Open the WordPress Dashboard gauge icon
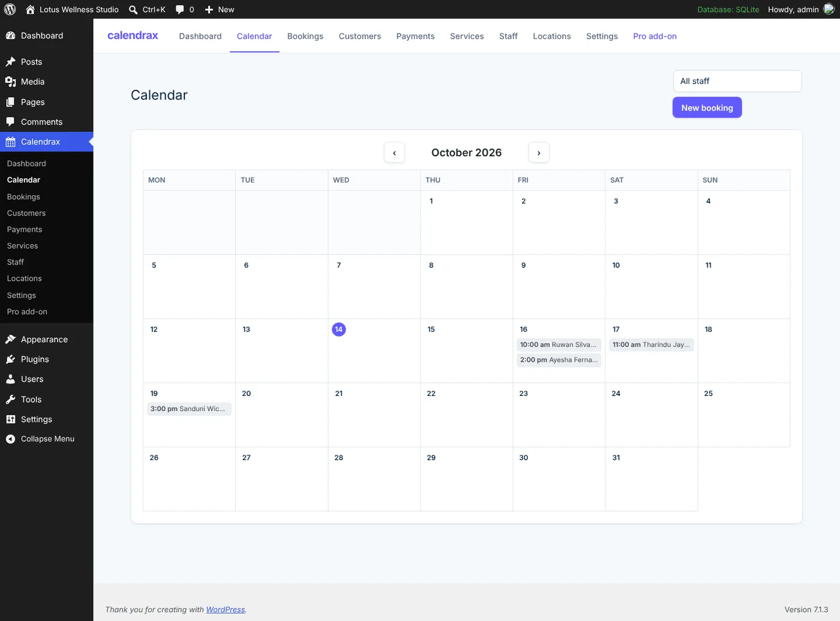 pyautogui.click(x=11, y=35)
